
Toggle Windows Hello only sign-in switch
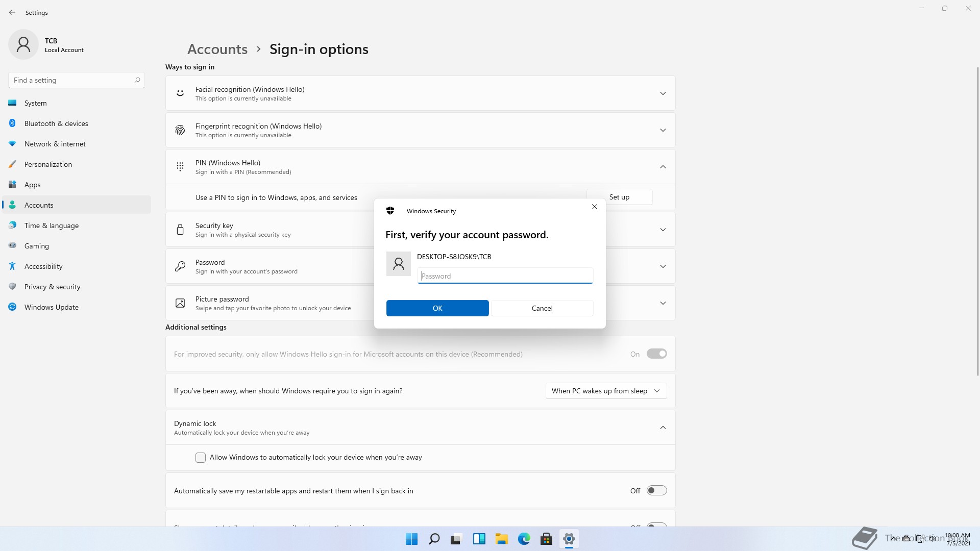[x=656, y=354]
